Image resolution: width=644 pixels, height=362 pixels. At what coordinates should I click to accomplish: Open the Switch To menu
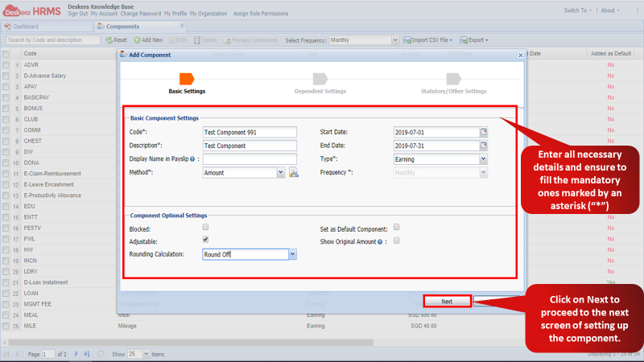pyautogui.click(x=577, y=10)
